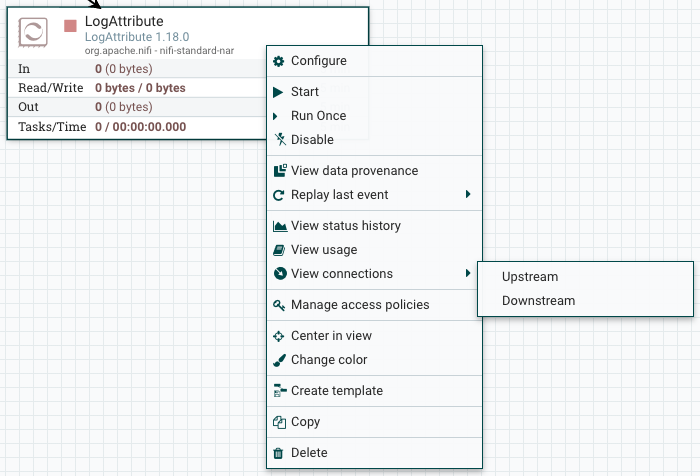Click the Disable processor icon
This screenshot has height=476, width=700.
[279, 140]
